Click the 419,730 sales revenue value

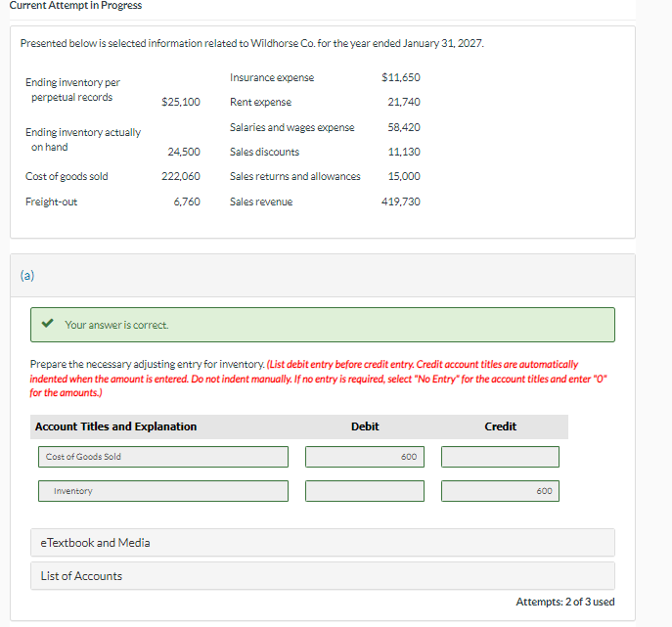click(401, 202)
